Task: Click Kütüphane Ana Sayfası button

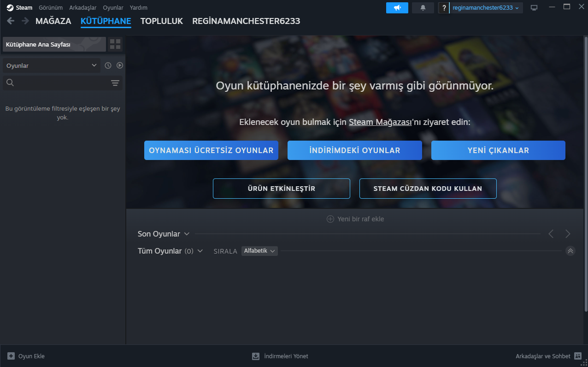Action: (x=54, y=44)
